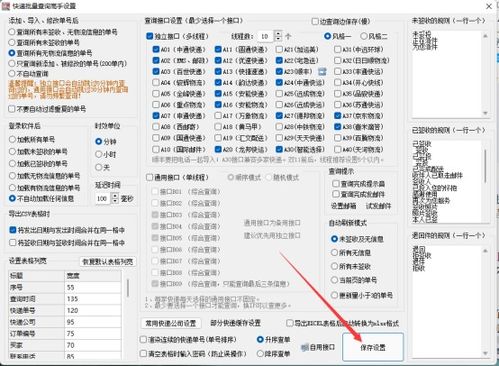Click the small icon beside the A23 checkbox
The image size is (499, 366).
point(322,71)
